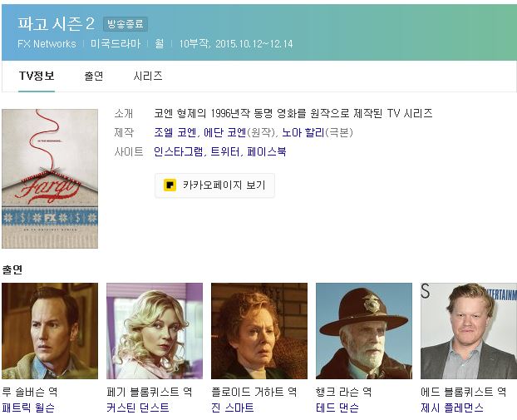Viewport: 517px width, 420px height.
Task: Open Patrick Wilson's cast photo
Action: pyautogui.click(x=50, y=331)
